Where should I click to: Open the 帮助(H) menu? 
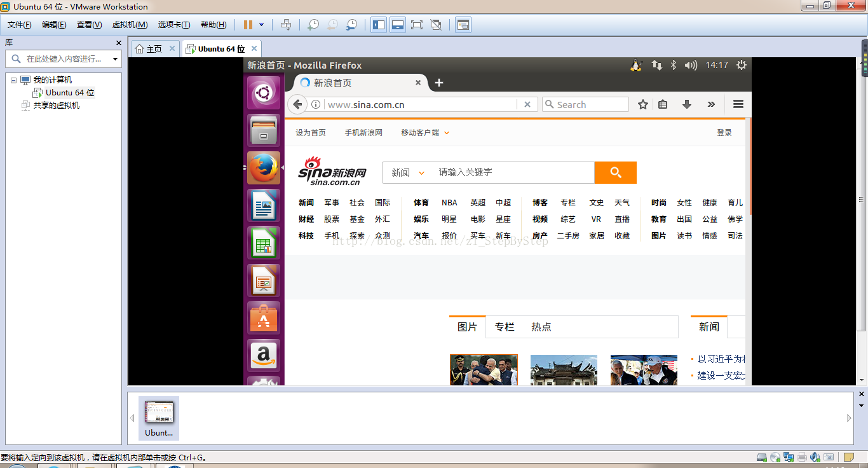214,25
